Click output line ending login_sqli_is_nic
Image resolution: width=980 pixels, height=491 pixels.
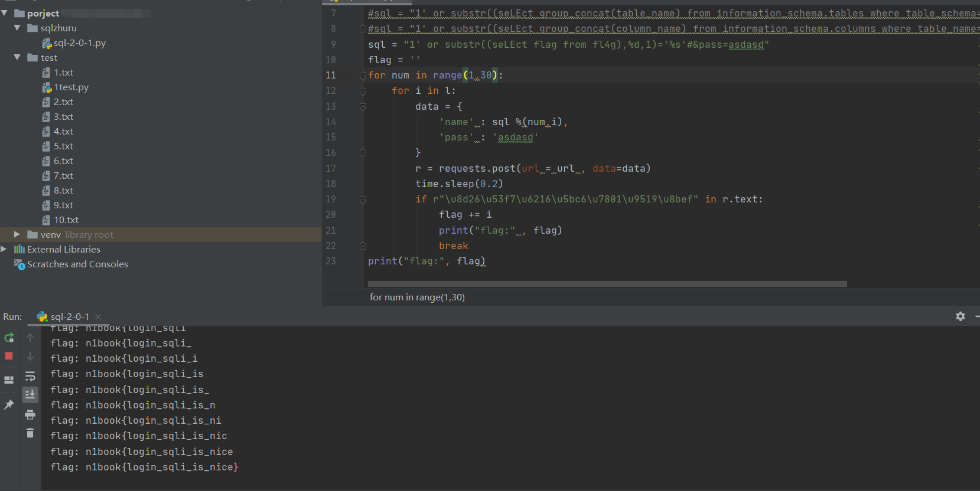[x=139, y=436]
